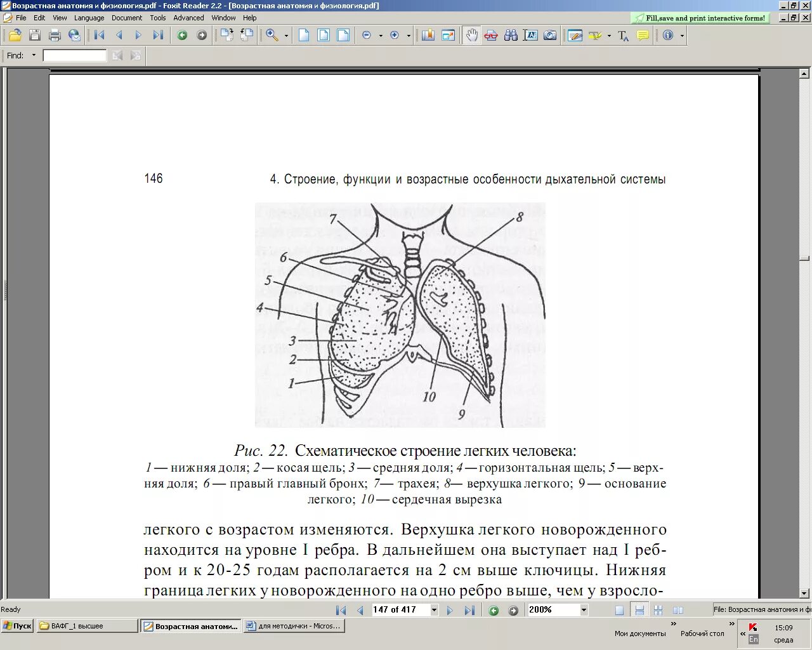Rotate the view with the first rotate icon

(226, 36)
